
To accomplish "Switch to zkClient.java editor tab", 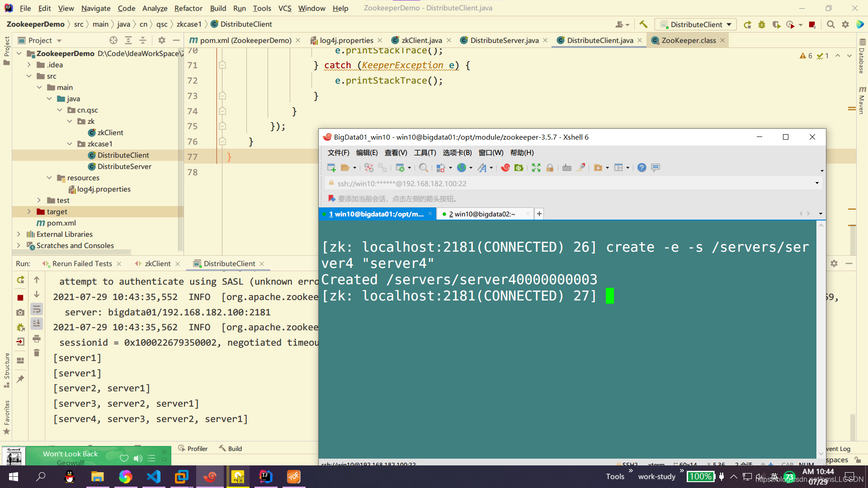I will coord(421,40).
